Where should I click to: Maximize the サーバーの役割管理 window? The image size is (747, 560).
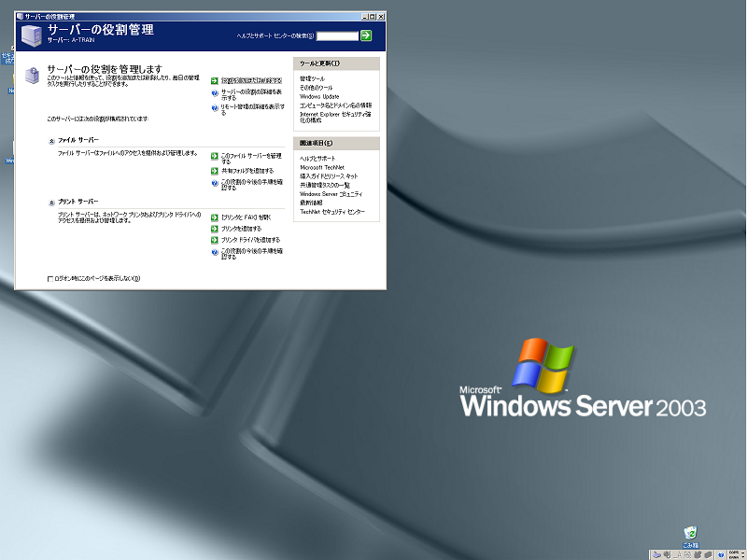373,16
